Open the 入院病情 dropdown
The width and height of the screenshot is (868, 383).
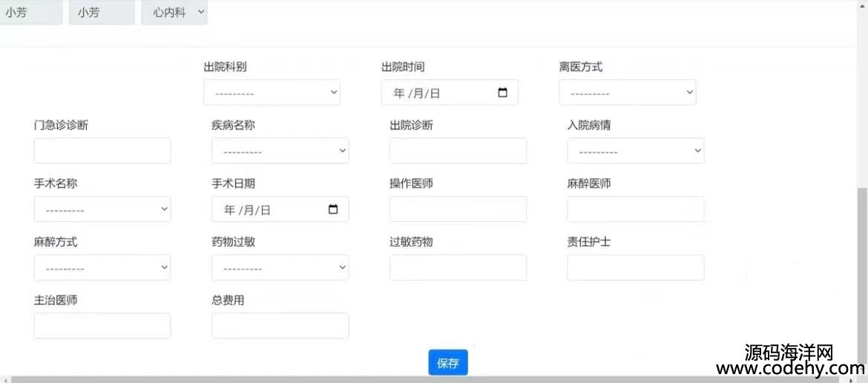point(636,151)
